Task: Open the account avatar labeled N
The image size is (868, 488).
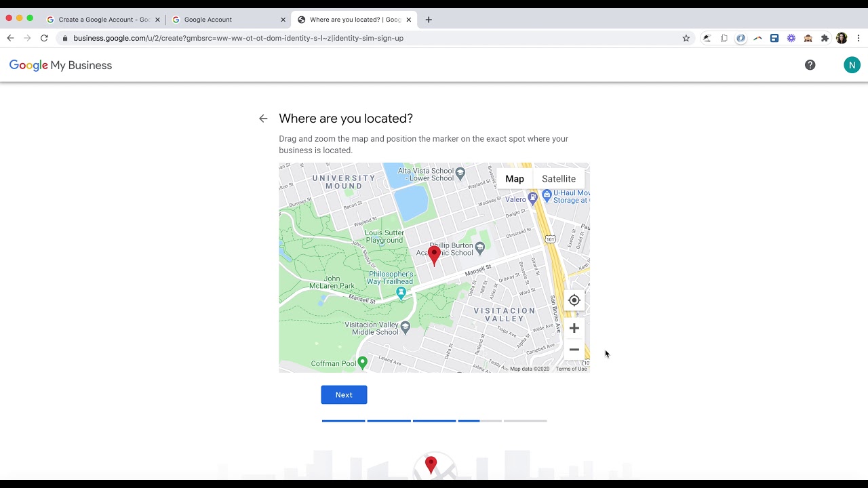Action: (852, 65)
